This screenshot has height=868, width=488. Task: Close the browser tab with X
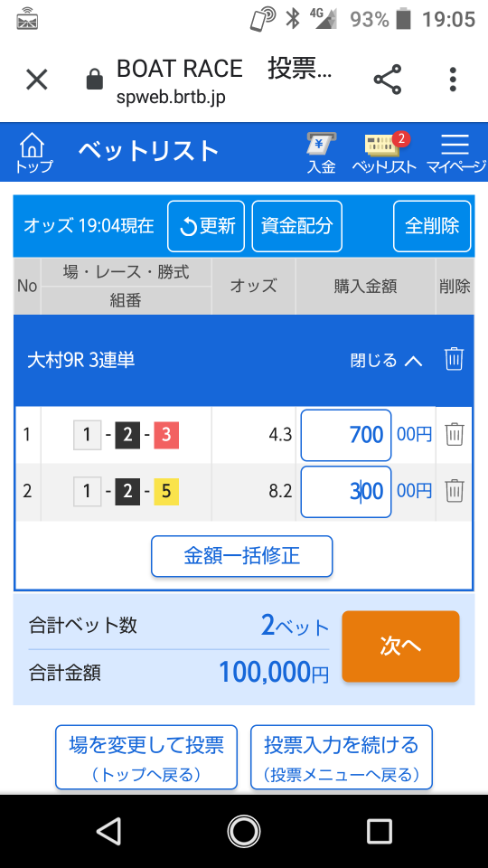click(x=37, y=80)
